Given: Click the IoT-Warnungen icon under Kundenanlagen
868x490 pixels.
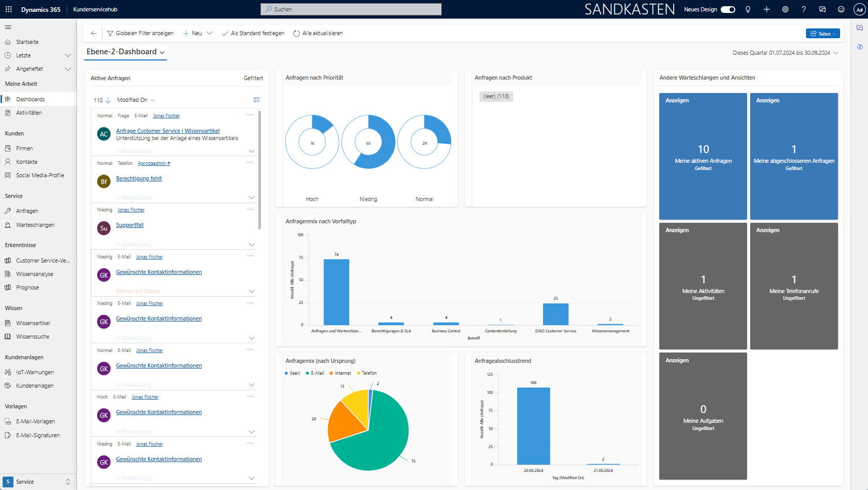Looking at the screenshot, I should coord(8,372).
